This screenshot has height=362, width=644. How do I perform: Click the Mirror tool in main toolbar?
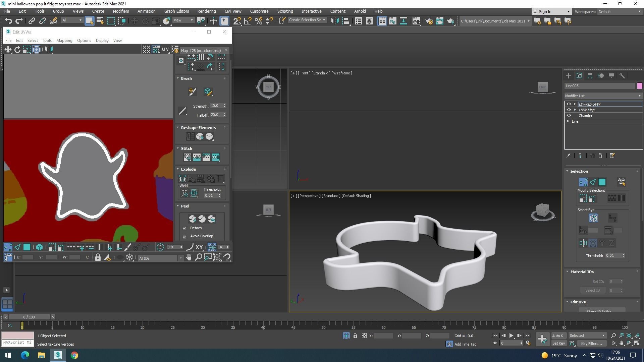334,21
